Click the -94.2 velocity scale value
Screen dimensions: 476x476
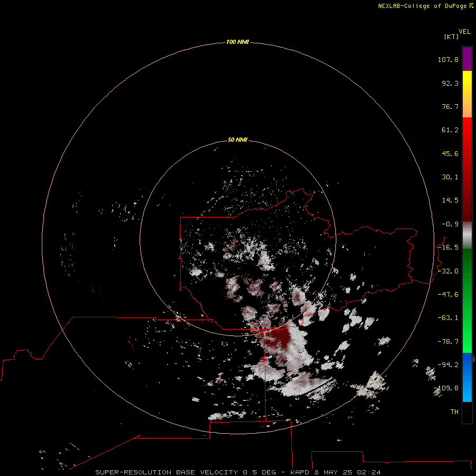click(448, 365)
